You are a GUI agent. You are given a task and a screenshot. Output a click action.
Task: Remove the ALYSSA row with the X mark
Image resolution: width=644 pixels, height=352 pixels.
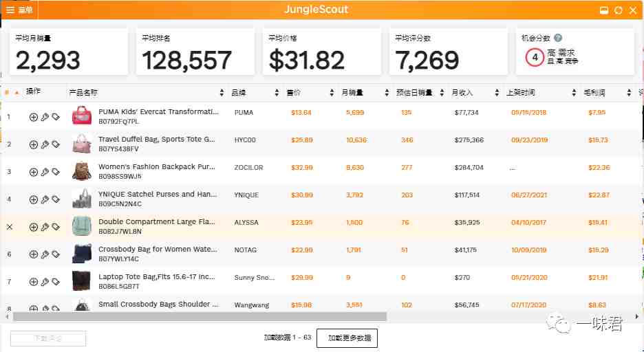(10, 227)
